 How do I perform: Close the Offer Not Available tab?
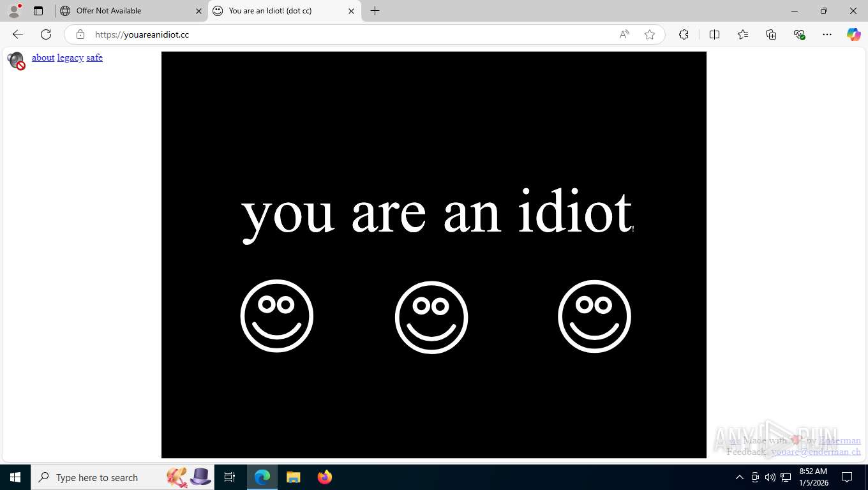click(198, 11)
